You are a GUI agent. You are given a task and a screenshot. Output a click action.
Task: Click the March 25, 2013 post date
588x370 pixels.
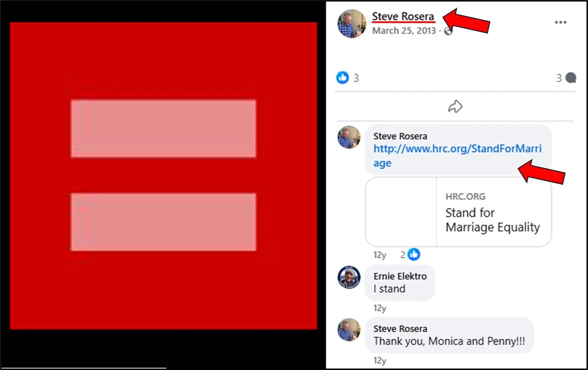pos(404,31)
